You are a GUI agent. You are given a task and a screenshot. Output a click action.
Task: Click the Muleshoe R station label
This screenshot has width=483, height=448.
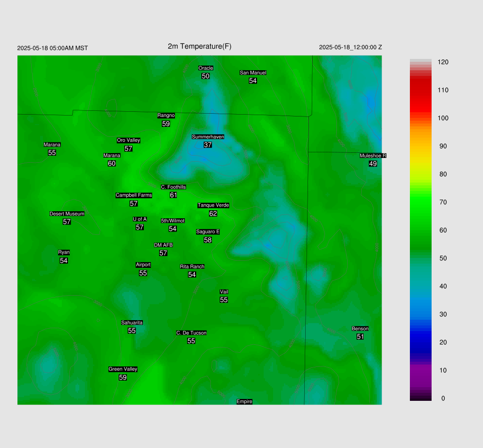tap(373, 156)
